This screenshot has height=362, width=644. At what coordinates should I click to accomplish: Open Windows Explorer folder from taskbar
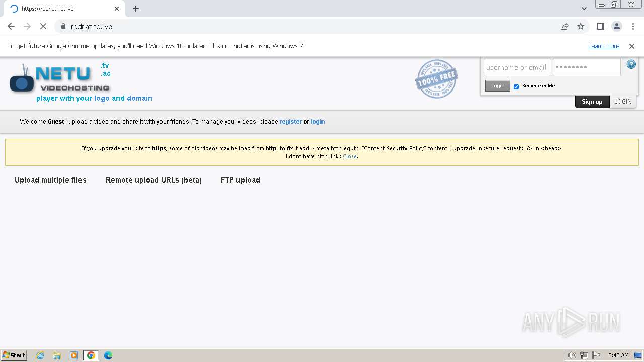click(x=57, y=355)
